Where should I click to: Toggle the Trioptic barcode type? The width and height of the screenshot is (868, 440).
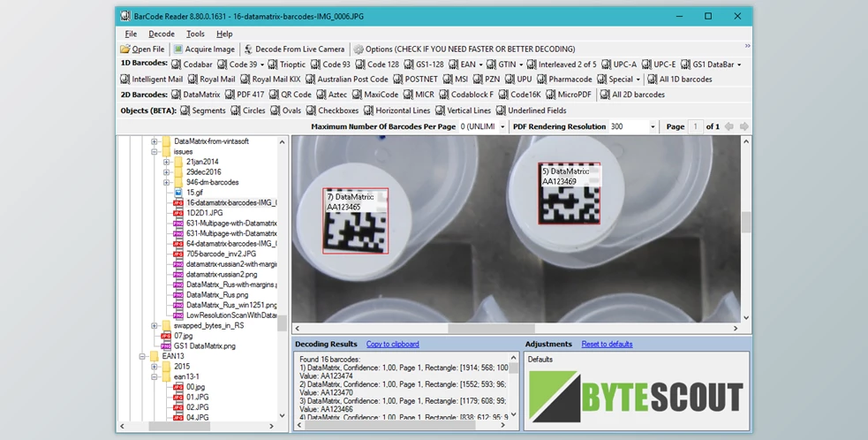[287, 64]
